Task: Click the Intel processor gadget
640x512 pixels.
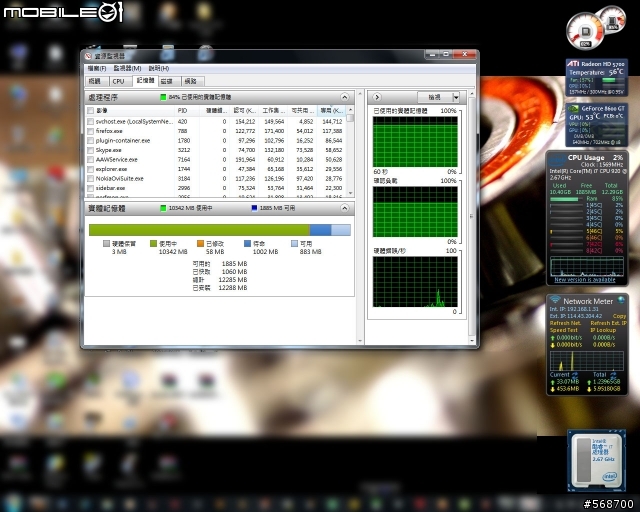Action: point(596,461)
